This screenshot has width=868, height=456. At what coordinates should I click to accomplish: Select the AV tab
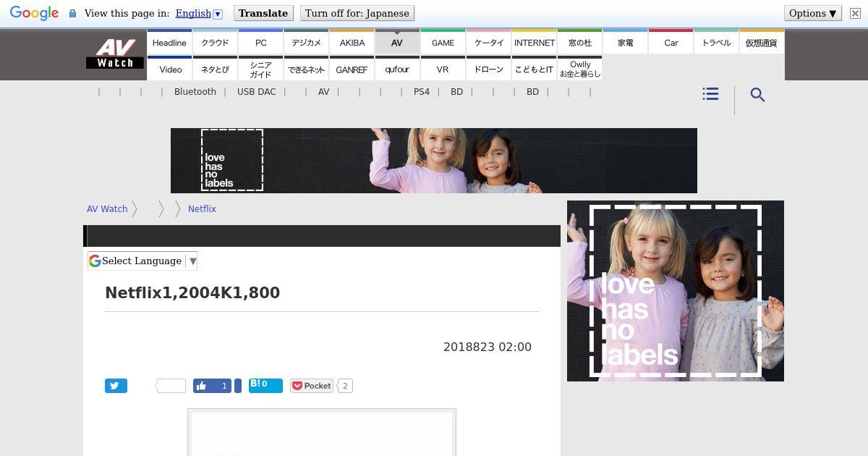397,42
